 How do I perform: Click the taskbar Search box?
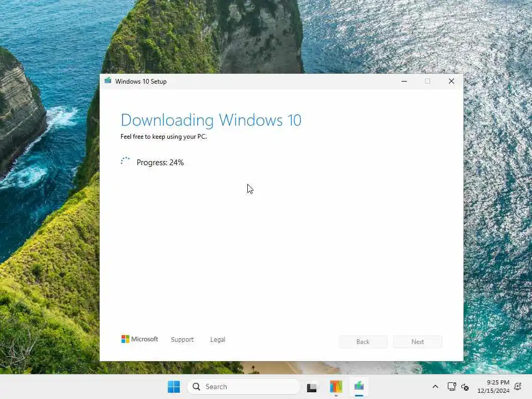click(x=244, y=387)
